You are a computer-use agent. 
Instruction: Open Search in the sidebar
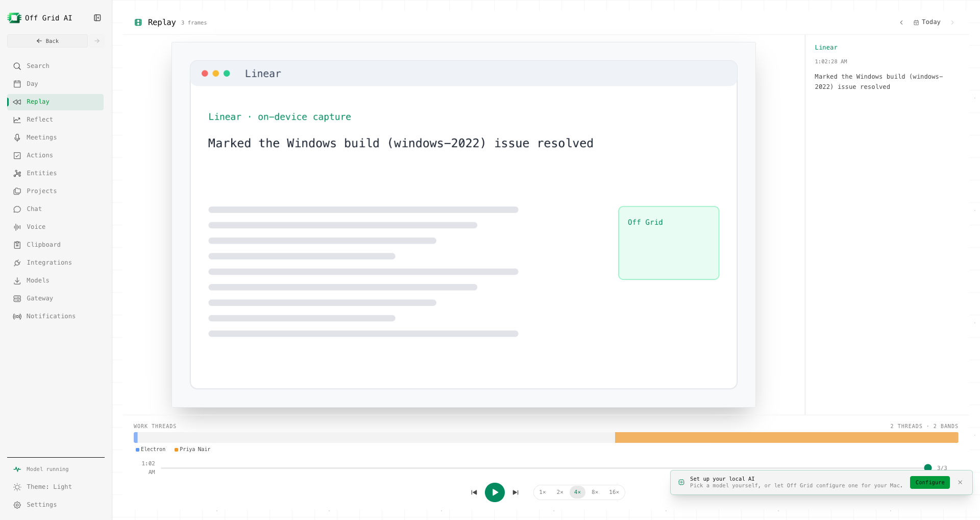click(x=55, y=66)
